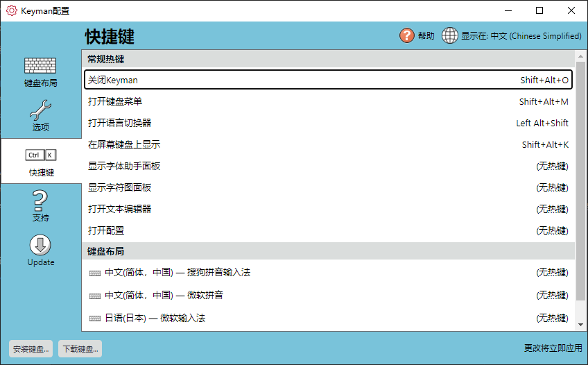Image resolution: width=588 pixels, height=365 pixels.
Task: Select the 关闭Keyman hotkey row
Action: tap(328, 80)
